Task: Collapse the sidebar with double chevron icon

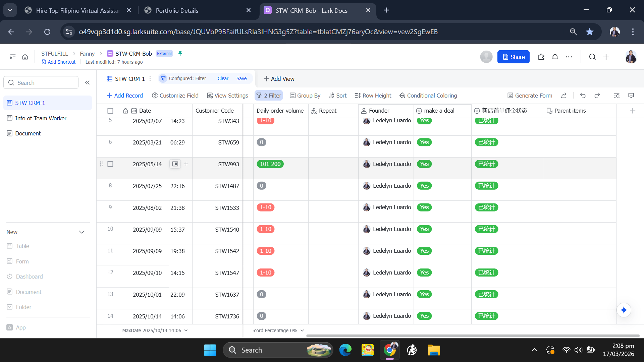Action: point(87,83)
